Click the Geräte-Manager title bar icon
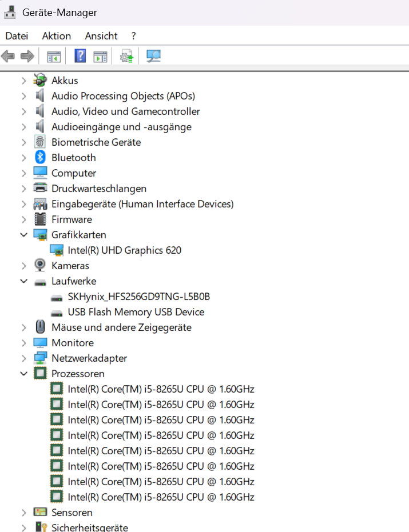 click(10, 12)
